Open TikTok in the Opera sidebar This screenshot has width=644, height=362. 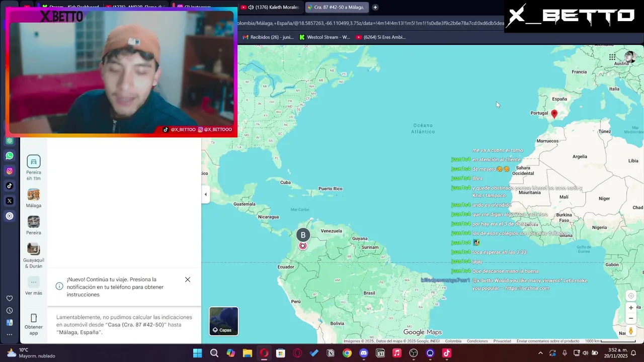10,186
